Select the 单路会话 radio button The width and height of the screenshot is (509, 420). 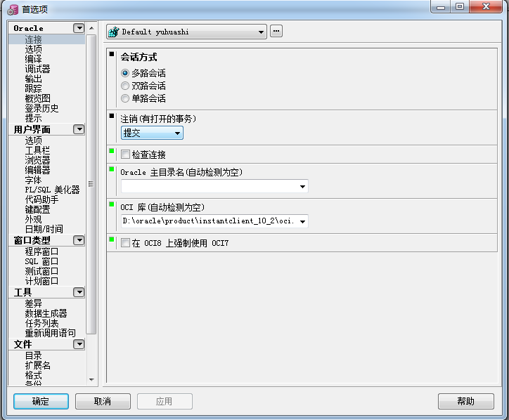point(125,98)
